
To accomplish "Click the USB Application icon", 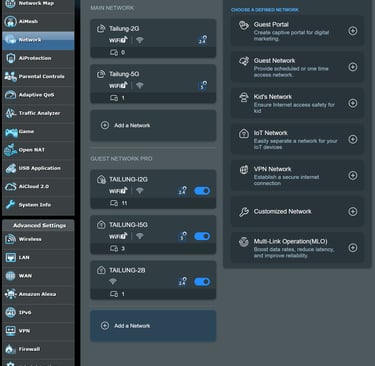I will tap(10, 168).
